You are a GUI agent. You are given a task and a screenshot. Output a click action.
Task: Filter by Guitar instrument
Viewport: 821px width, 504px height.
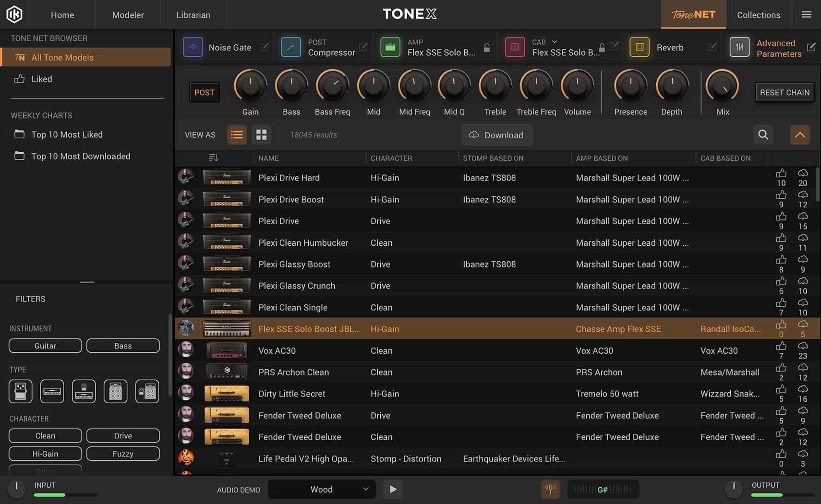pos(45,346)
